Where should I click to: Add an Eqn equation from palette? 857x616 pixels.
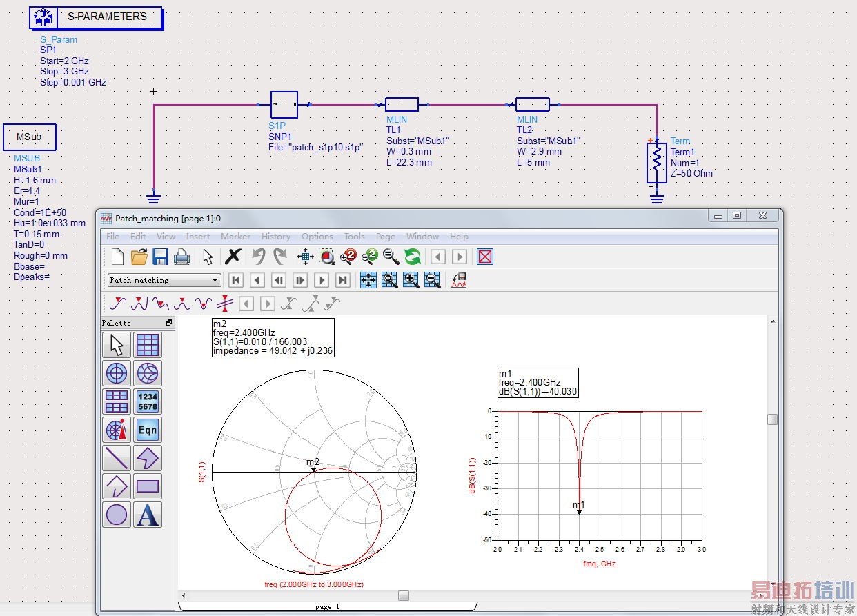click(x=148, y=430)
